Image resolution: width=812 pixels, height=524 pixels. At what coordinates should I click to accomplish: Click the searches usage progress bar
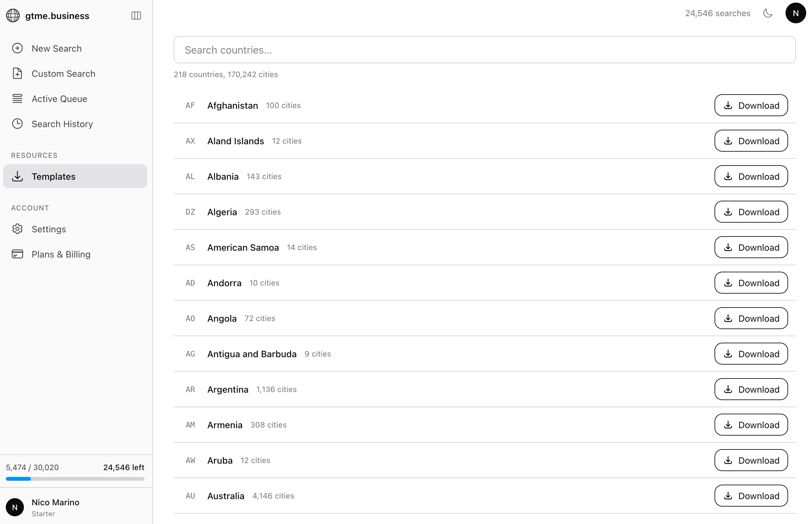pos(75,479)
